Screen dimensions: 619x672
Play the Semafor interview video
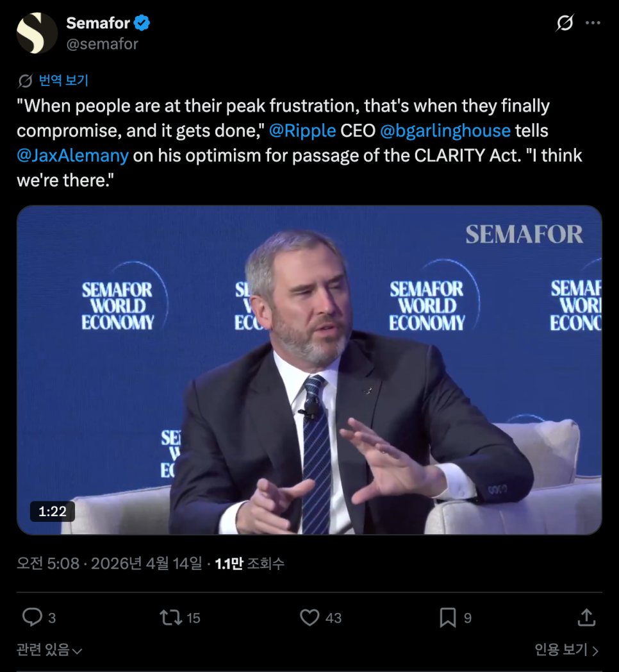(309, 370)
